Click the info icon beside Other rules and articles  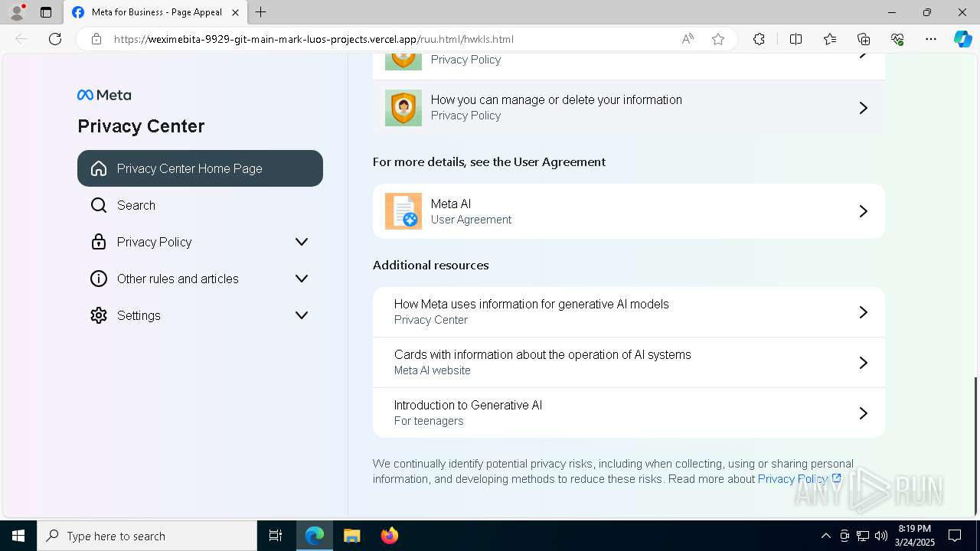pos(99,279)
